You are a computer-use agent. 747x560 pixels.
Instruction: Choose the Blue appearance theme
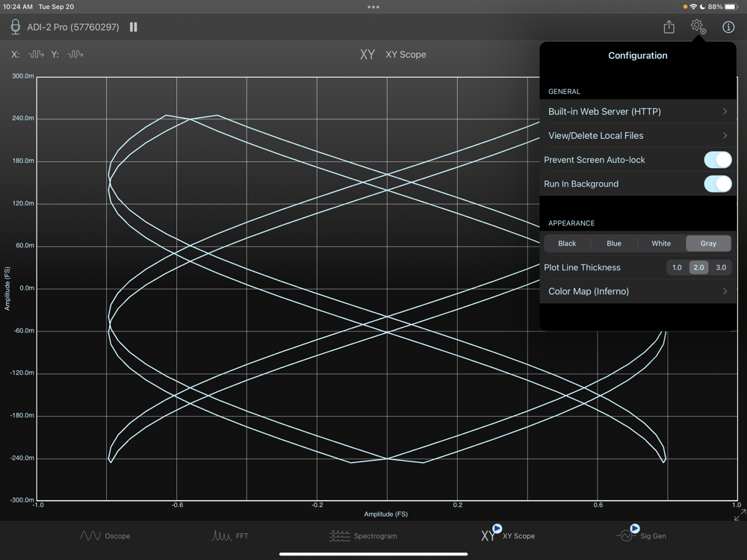pyautogui.click(x=614, y=243)
